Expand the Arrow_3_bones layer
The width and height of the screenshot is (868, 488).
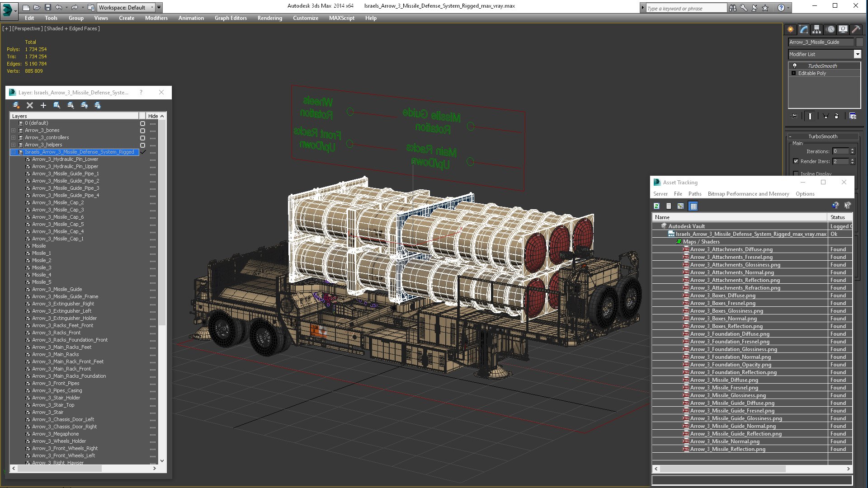tap(13, 130)
